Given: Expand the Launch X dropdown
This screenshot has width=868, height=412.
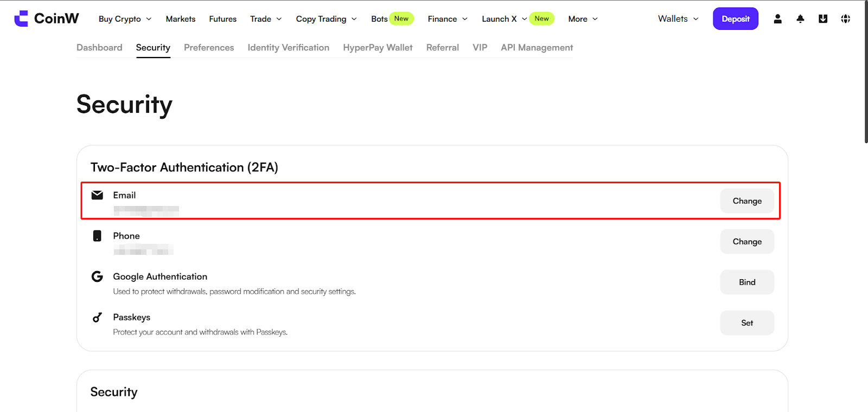Looking at the screenshot, I should [x=504, y=19].
